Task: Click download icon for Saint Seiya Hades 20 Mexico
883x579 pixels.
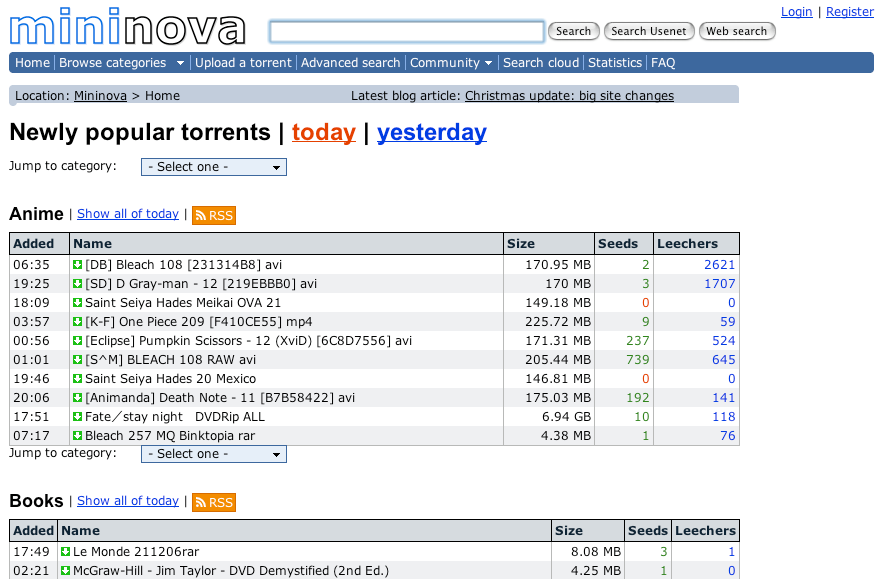Action: pyautogui.click(x=78, y=379)
